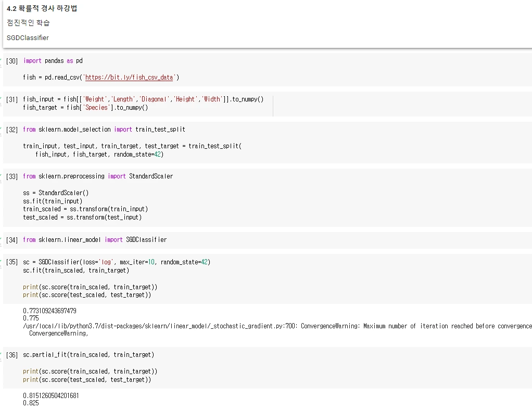The image size is (532, 410).
Task: Click the sc.partial_fit code line
Action: coord(88,355)
